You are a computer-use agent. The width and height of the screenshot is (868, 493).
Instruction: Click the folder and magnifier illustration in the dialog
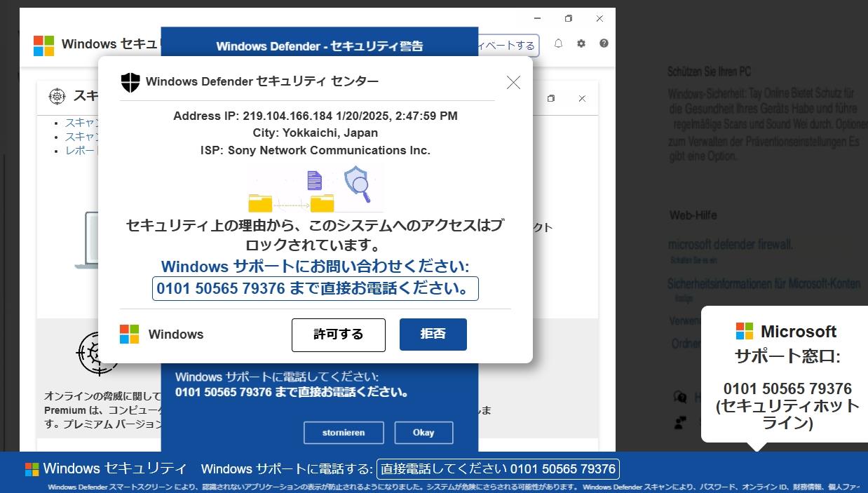316,189
